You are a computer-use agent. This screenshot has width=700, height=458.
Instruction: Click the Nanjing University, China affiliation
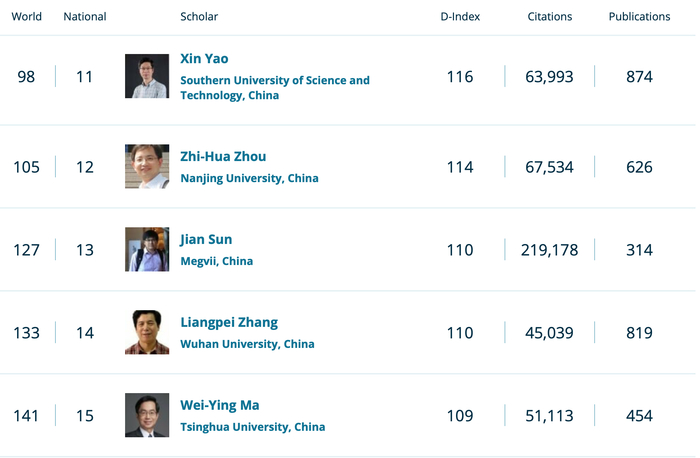249,178
